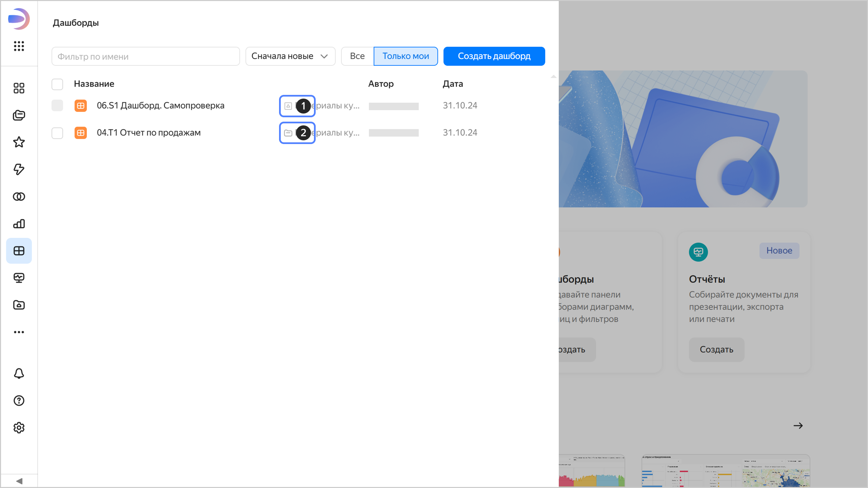This screenshot has height=488, width=868.
Task: Open Collections and workbooks in sidebar
Action: click(x=19, y=115)
